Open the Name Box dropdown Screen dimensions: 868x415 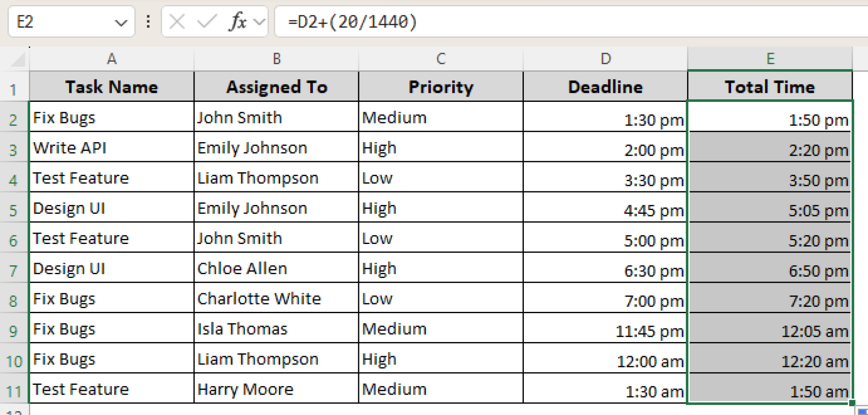click(x=120, y=21)
